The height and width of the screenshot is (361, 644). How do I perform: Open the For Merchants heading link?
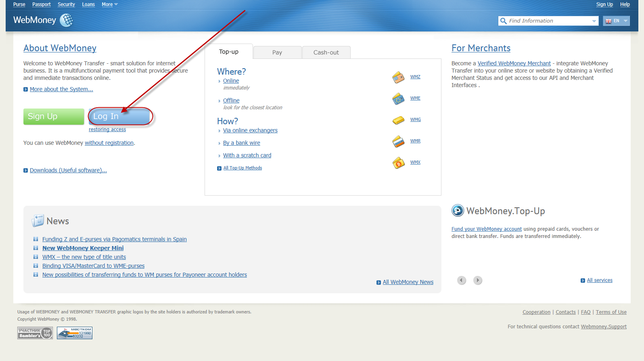(481, 48)
